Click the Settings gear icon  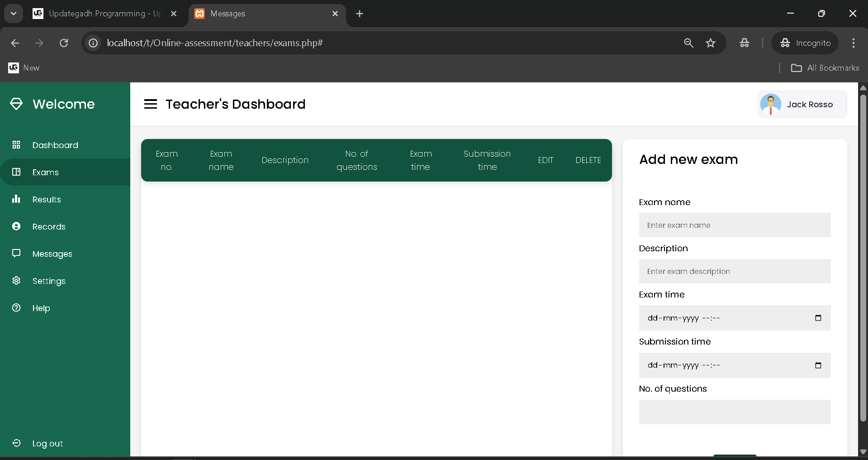coord(16,281)
